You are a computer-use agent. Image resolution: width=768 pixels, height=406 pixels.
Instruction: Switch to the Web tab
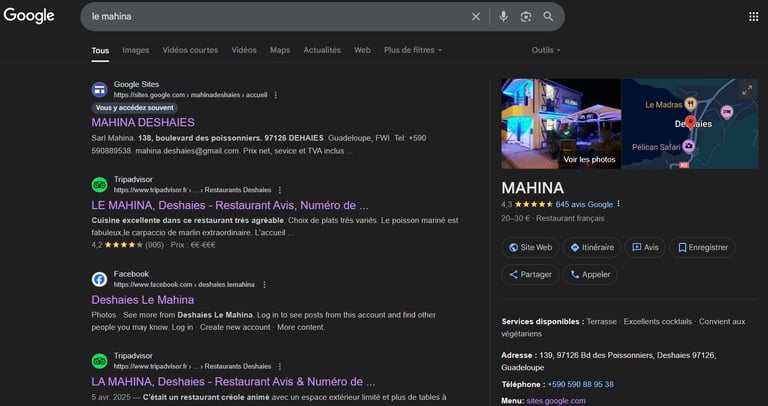[362, 50]
